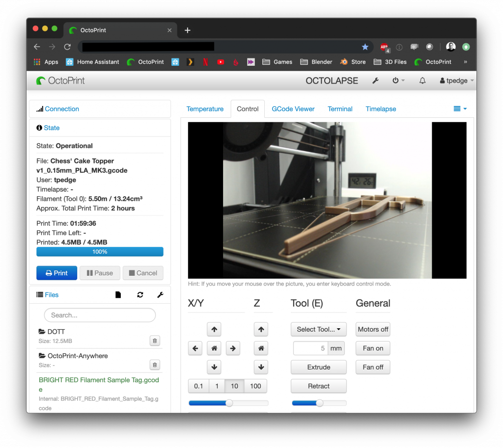This screenshot has height=448, width=503.
Task: Open the AdBlock extension icon
Action: tap(384, 47)
